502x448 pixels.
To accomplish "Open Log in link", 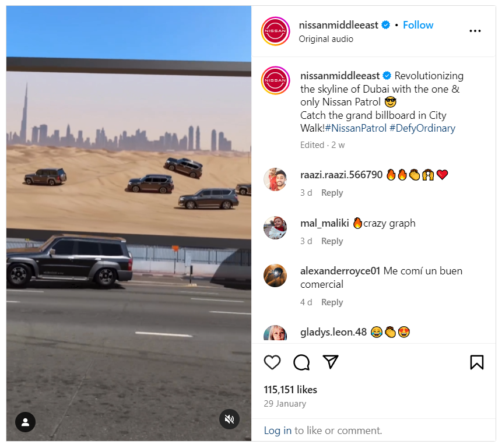I will pyautogui.click(x=278, y=431).
